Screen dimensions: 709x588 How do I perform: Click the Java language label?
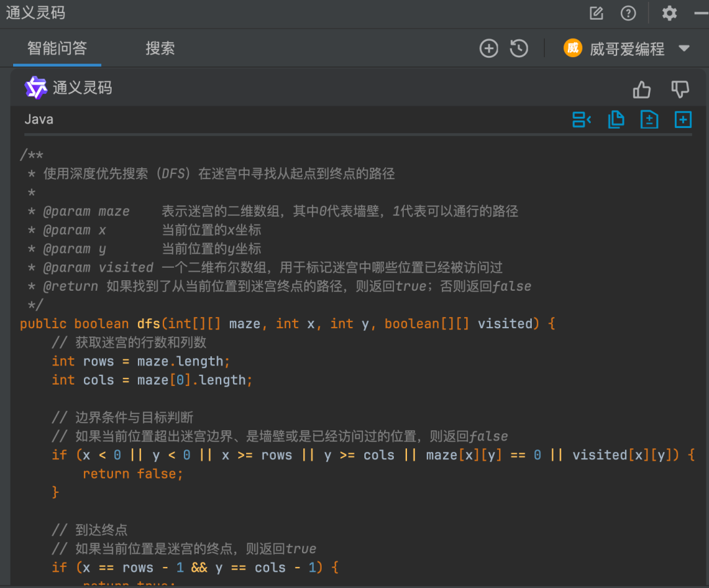pyautogui.click(x=39, y=119)
